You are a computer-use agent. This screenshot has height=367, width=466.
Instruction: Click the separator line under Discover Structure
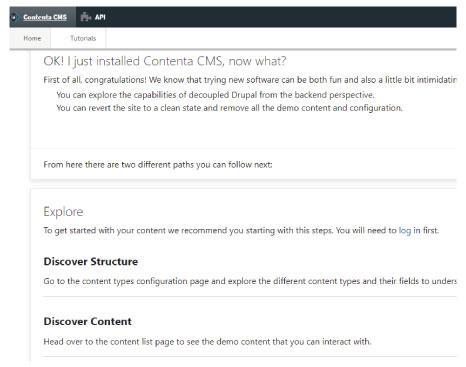(x=249, y=297)
